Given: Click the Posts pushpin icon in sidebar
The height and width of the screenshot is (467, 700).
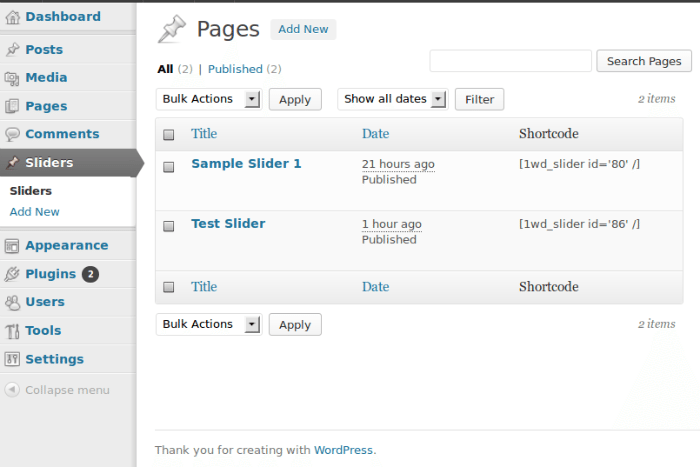Looking at the screenshot, I should 12,50.
